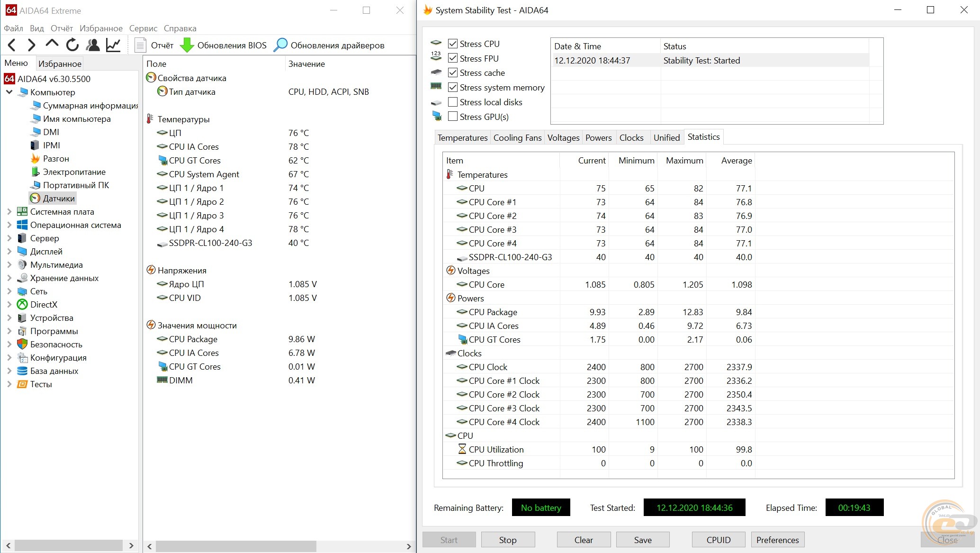The width and height of the screenshot is (980, 553).
Task: Click the Мультимедиа speaker icon
Action: [22, 264]
